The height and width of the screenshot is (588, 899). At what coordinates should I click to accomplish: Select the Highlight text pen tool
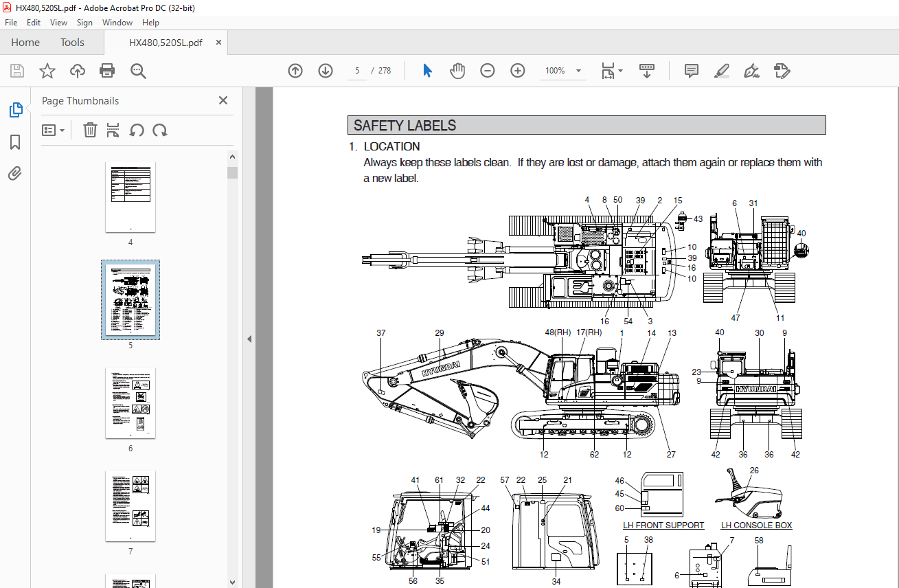tap(721, 71)
